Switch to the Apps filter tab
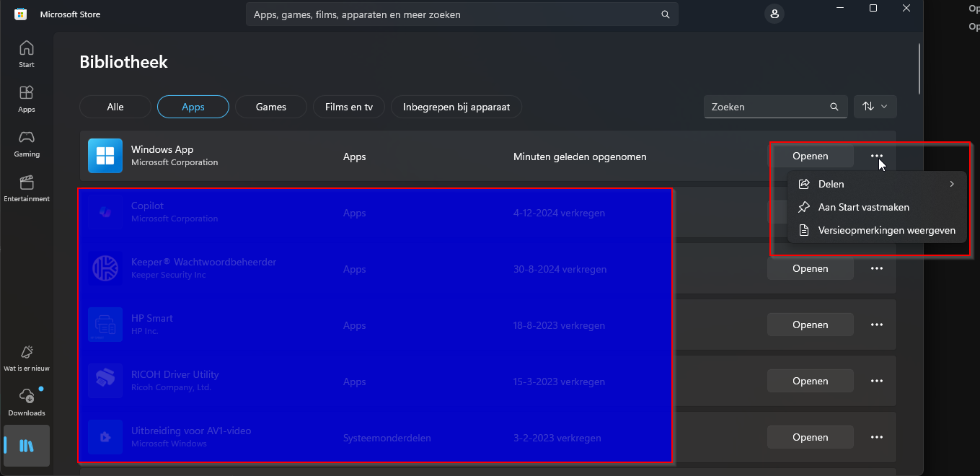 193,107
